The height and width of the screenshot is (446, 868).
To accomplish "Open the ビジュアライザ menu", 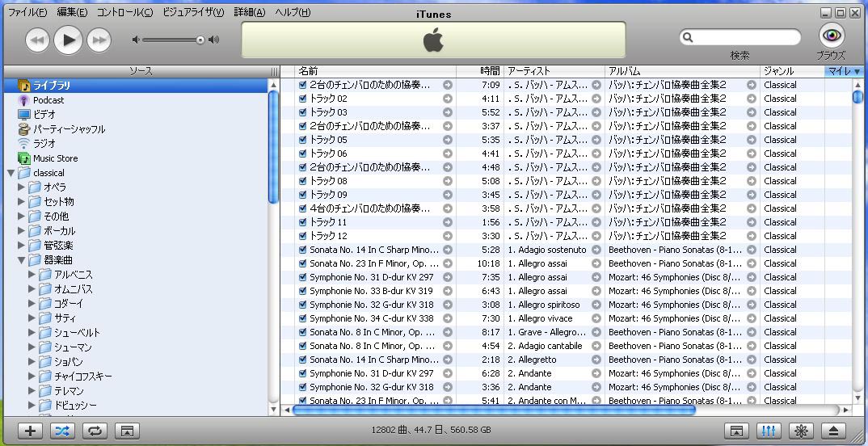I will pyautogui.click(x=193, y=12).
